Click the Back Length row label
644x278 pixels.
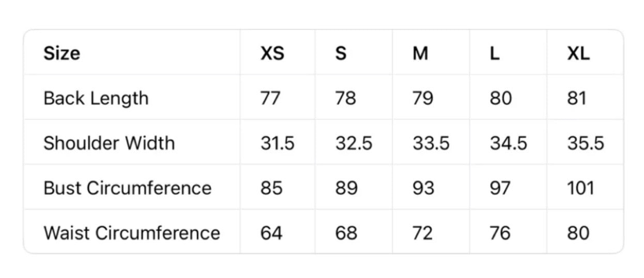point(96,98)
